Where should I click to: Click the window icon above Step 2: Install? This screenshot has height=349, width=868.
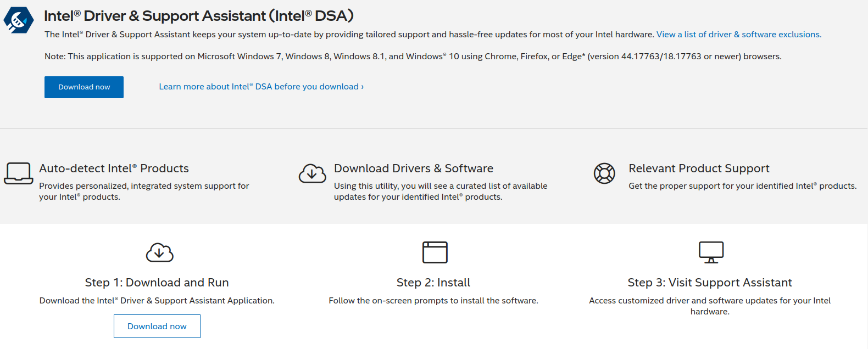coord(435,252)
